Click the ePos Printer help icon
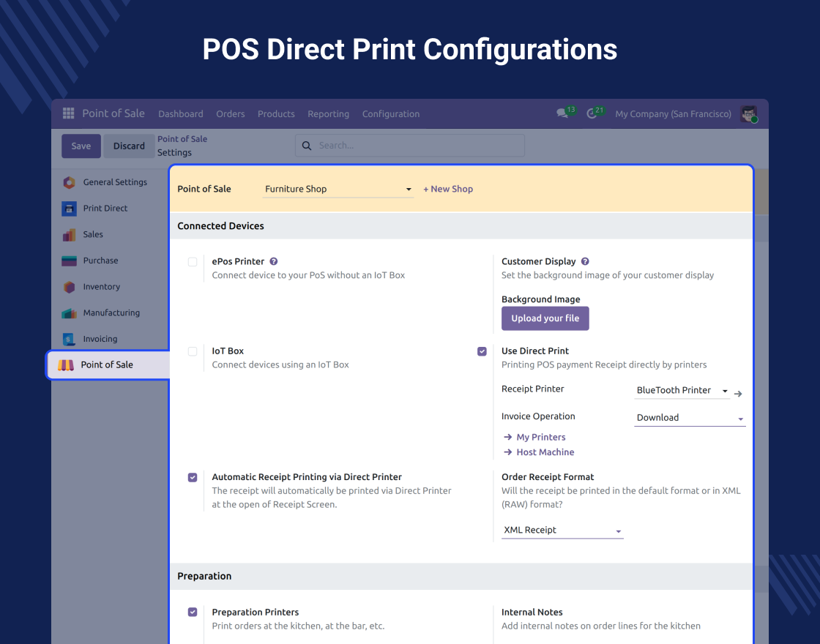 point(274,261)
